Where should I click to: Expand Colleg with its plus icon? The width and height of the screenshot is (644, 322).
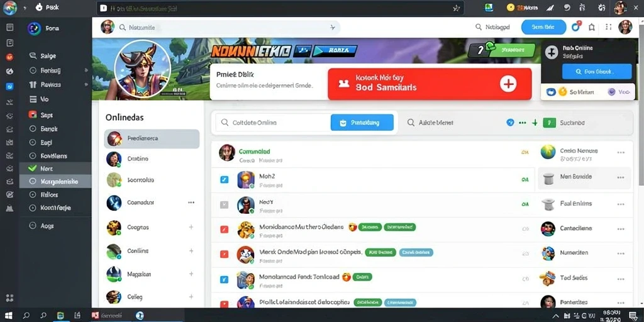tap(191, 297)
